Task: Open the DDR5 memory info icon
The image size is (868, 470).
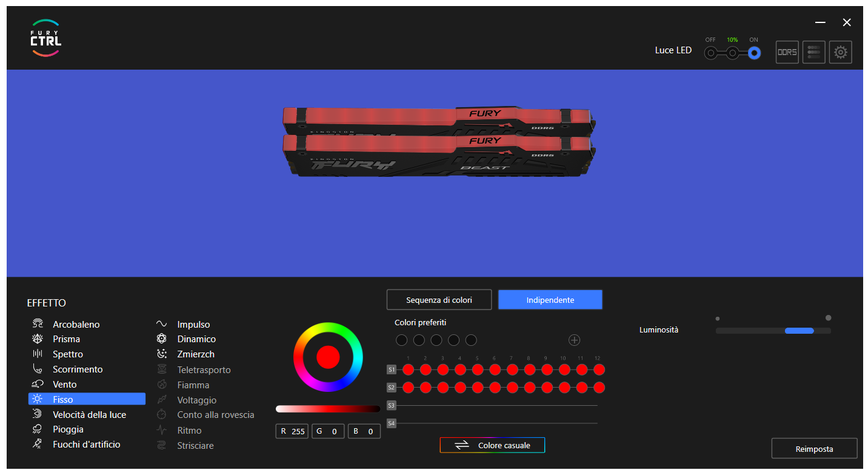Action: point(787,52)
